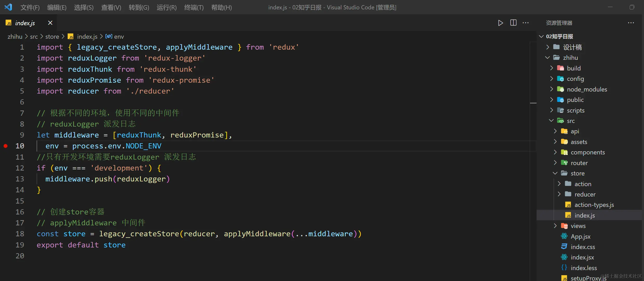The image size is (644, 281).
Task: Open the 运行(R) menu
Action: point(166,7)
